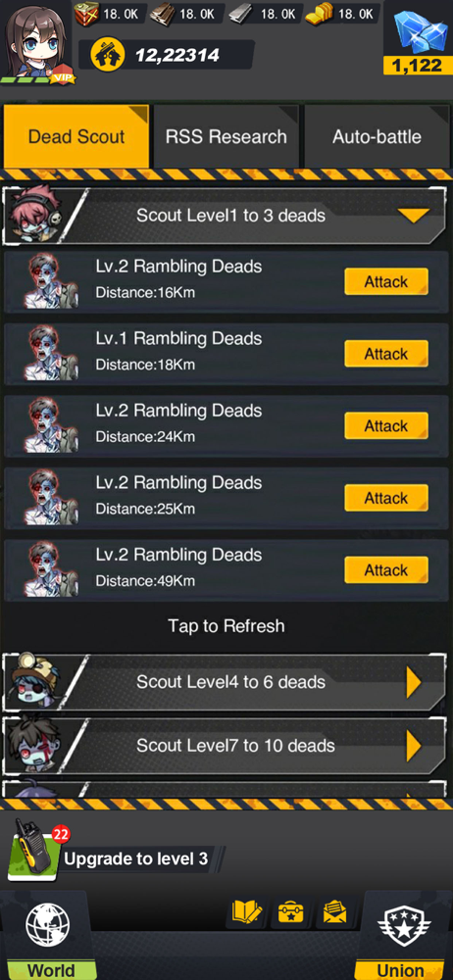Open the quest book with pencil icon
Screen dimensions: 453x980
coord(247,913)
